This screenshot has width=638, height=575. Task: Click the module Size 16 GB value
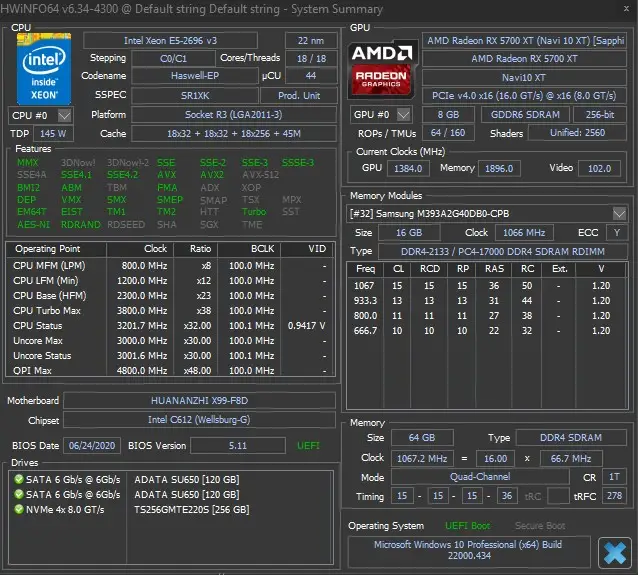click(x=409, y=232)
